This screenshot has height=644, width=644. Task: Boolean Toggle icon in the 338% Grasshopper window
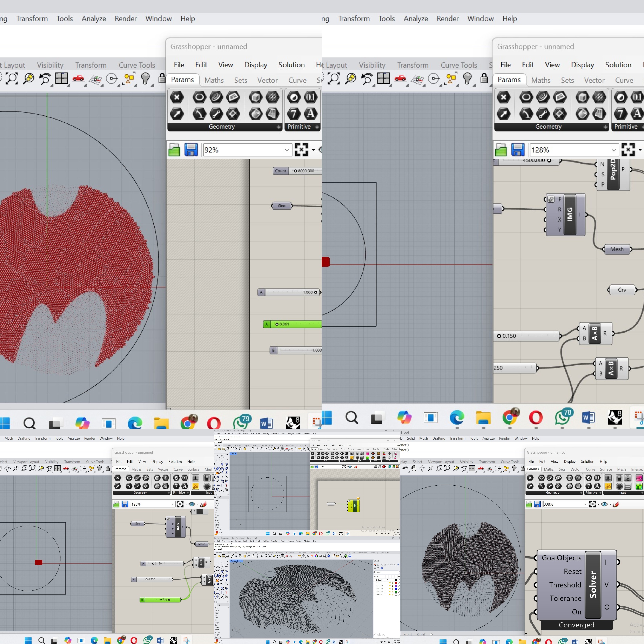619,478
